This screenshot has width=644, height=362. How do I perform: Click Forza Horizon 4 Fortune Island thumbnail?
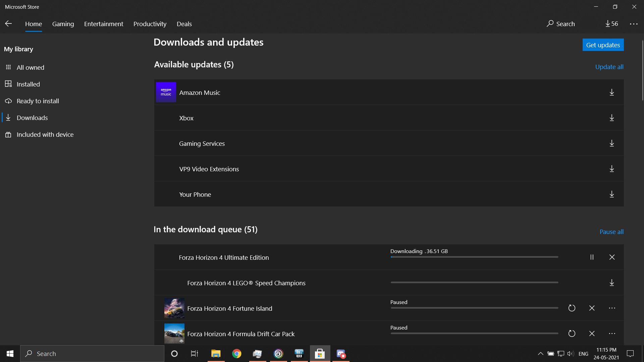[x=174, y=308]
